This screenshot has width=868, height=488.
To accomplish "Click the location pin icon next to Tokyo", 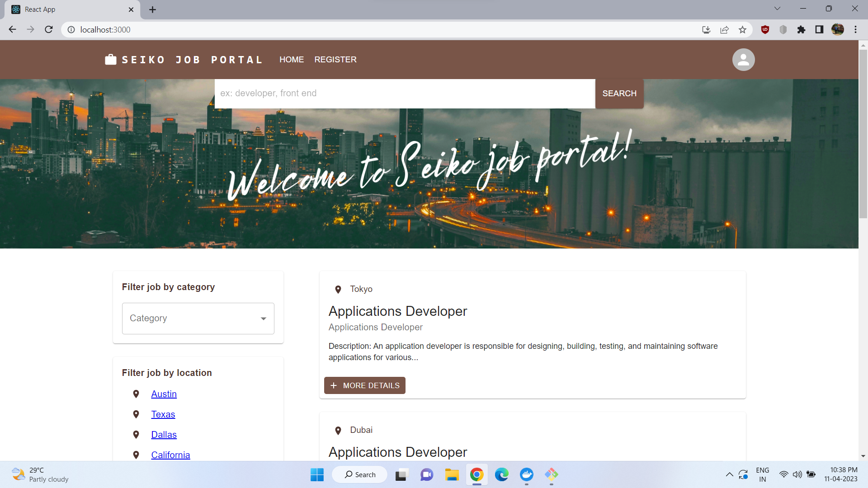I will point(338,289).
